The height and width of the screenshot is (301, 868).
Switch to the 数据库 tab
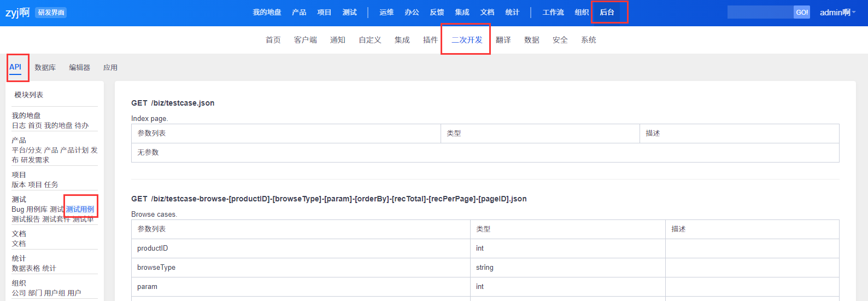click(x=45, y=68)
